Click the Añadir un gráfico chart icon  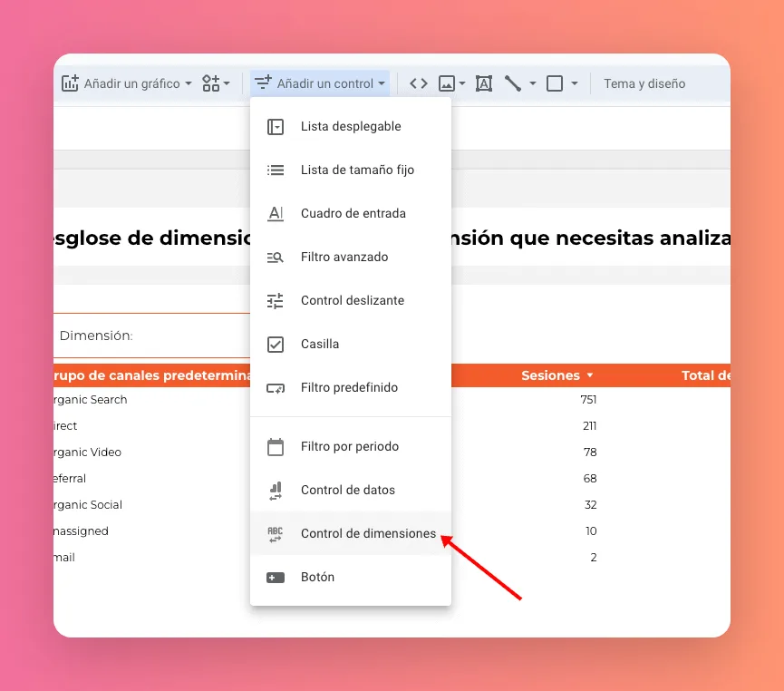pyautogui.click(x=71, y=83)
